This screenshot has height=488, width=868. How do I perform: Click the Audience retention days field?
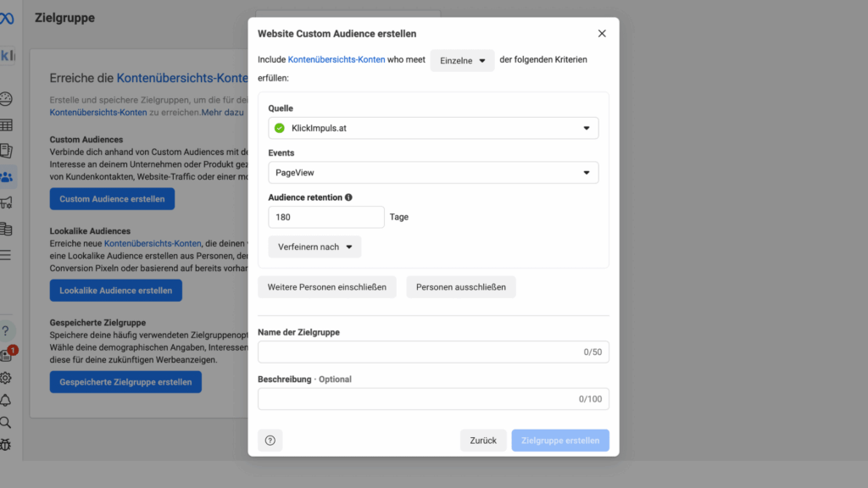(x=326, y=217)
